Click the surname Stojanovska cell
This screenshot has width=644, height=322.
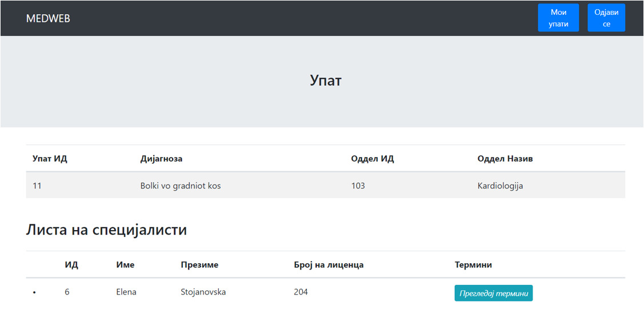203,292
